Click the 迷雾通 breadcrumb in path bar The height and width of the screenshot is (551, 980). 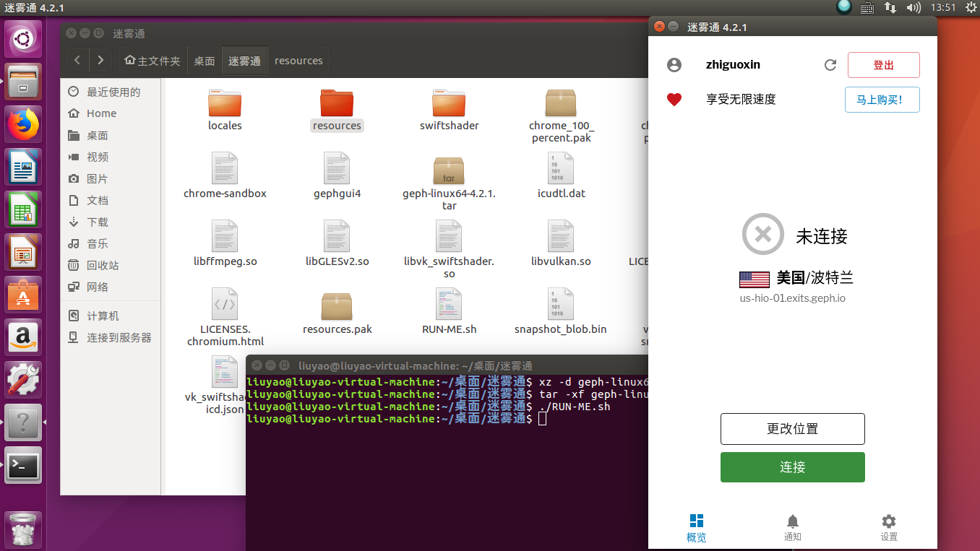pos(244,61)
